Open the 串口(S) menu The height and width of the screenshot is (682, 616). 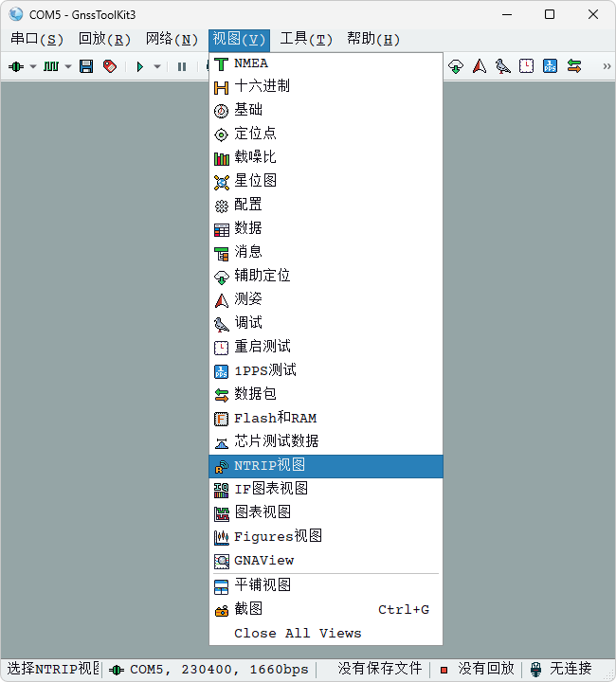[37, 39]
